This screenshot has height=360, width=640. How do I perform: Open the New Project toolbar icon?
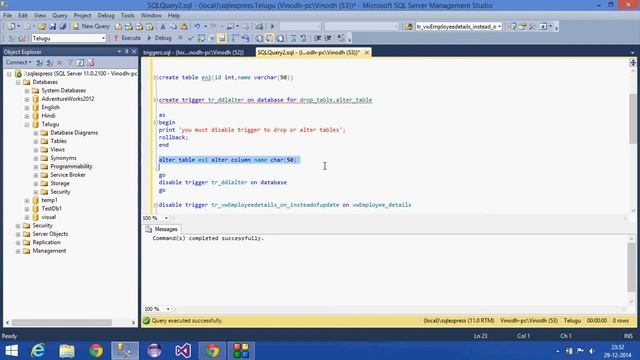[x=11, y=27]
